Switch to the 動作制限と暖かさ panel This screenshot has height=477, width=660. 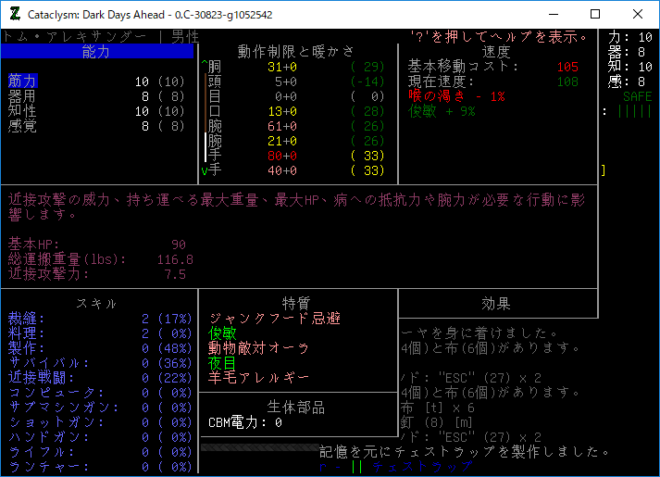point(298,52)
